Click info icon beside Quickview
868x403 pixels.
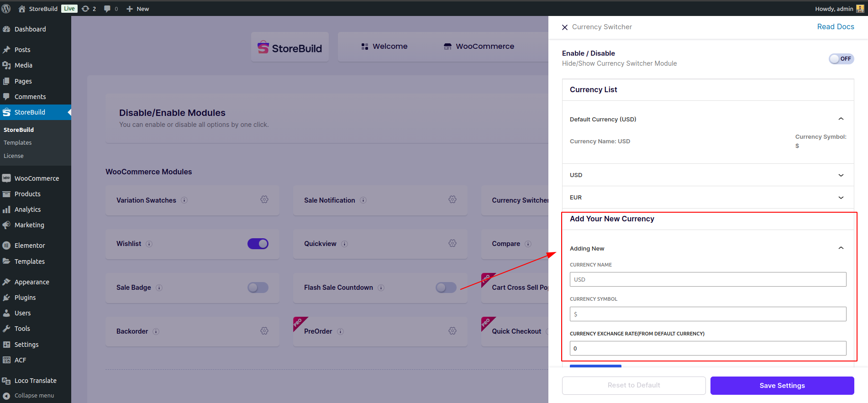[345, 244]
